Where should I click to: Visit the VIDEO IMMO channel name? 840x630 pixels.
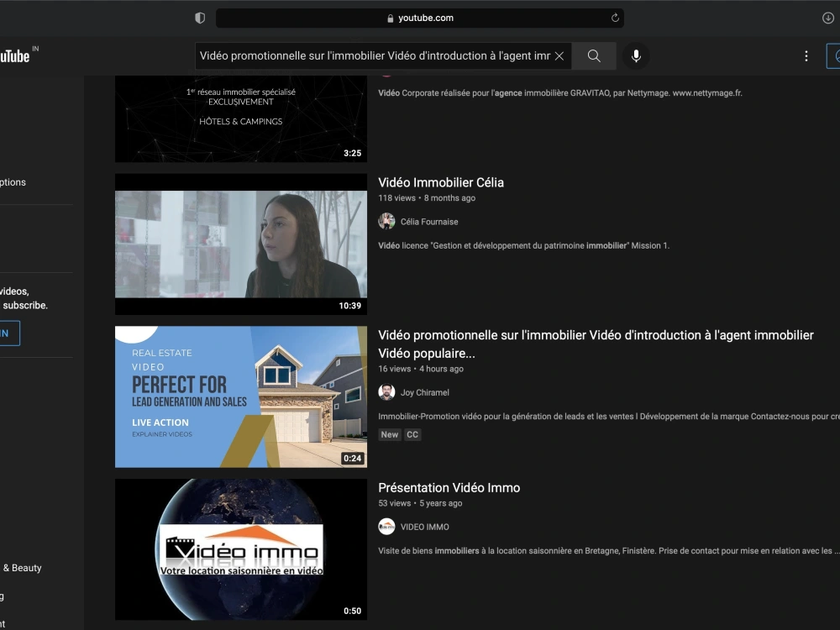tap(425, 528)
